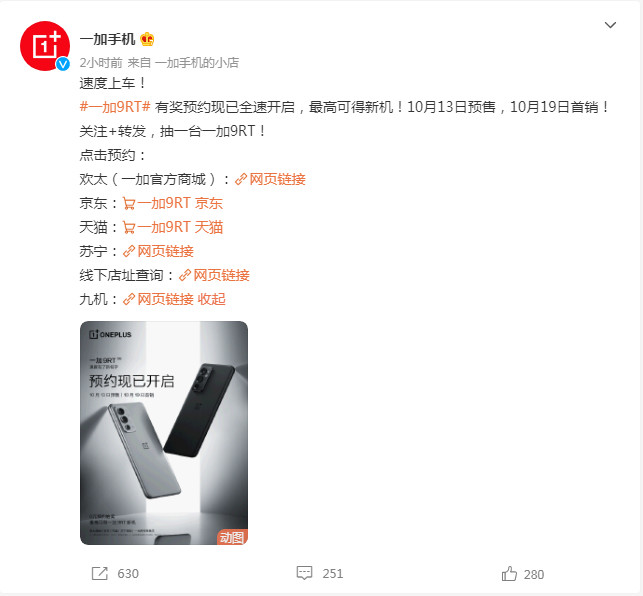
Task: Open the comments speech bubble icon
Action: tap(304, 573)
